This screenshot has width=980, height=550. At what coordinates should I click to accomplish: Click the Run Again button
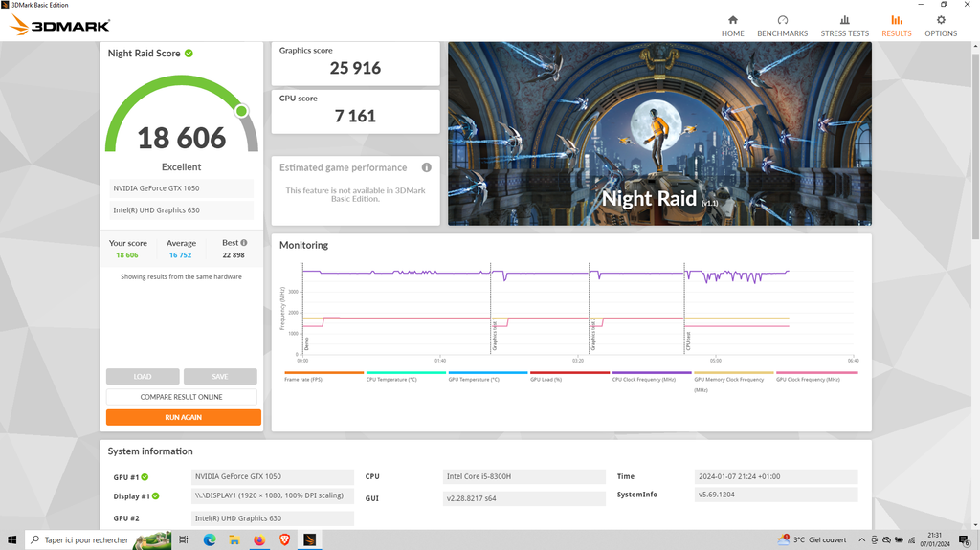[183, 417]
